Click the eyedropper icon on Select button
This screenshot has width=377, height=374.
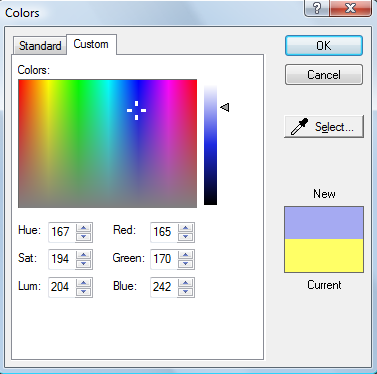(299, 127)
